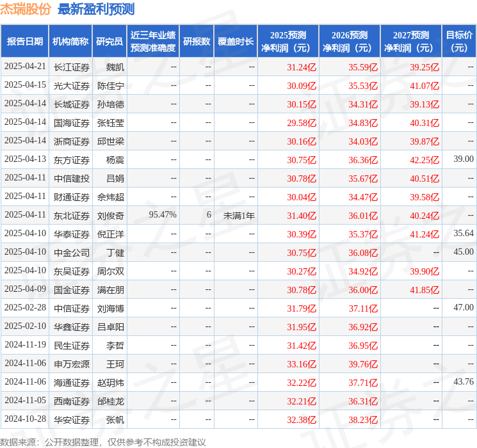Click the 财通证券 institution cell
Screen dimensions: 477x448
(x=72, y=197)
